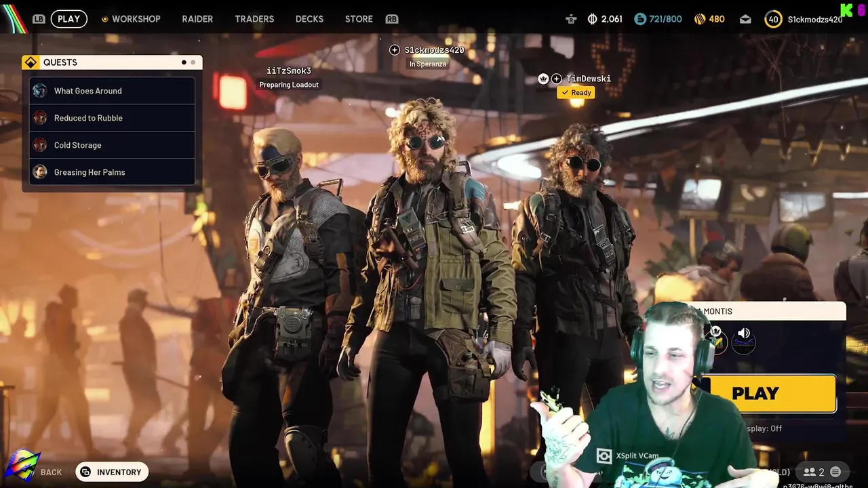Click TimDewski's yellow Ready status badge
Image resolution: width=868 pixels, height=488 pixels.
[576, 93]
